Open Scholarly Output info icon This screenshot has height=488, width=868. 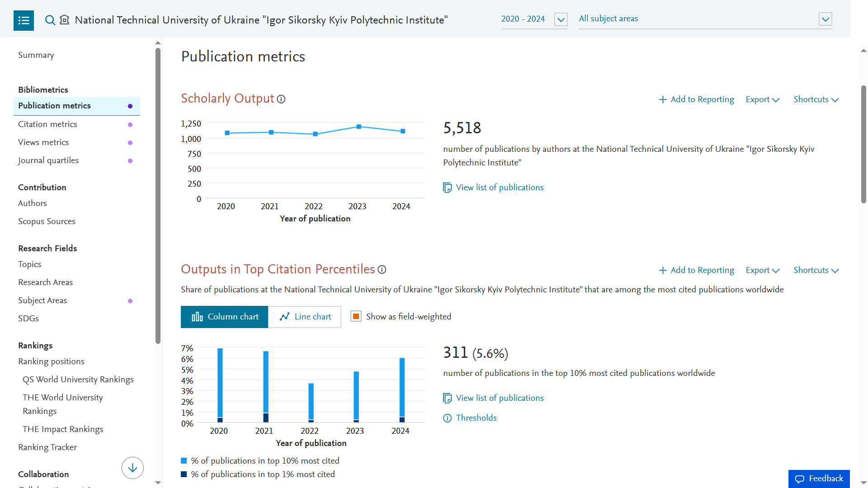point(281,99)
